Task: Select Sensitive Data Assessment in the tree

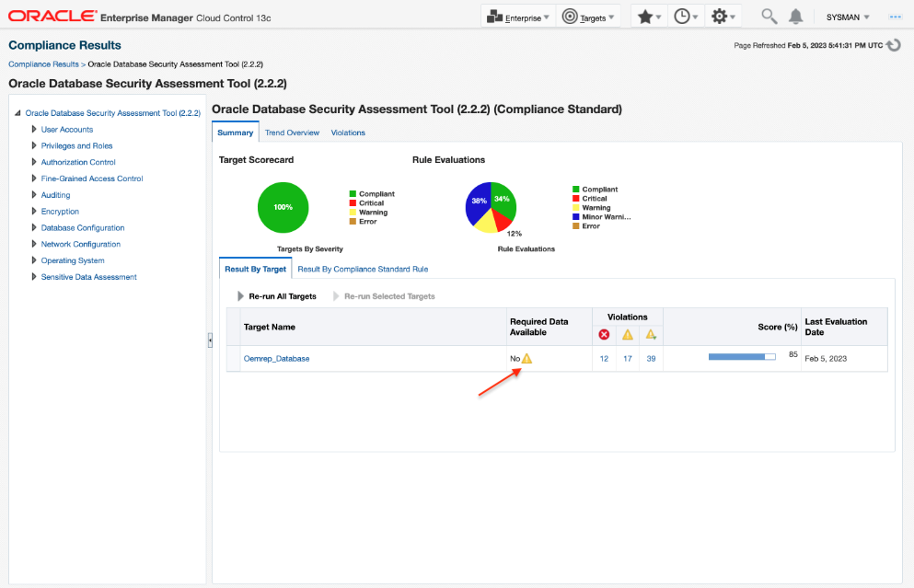Action: point(88,277)
